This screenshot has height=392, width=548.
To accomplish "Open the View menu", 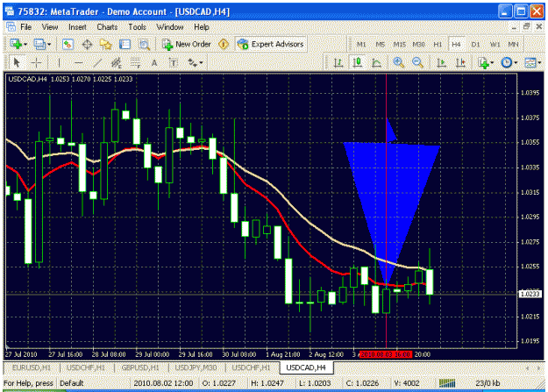I will (50, 27).
